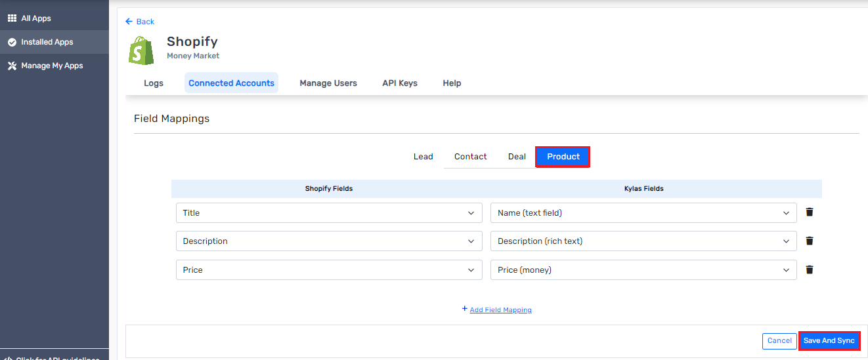
Task: Remove the Price mapping via trash icon
Action: (810, 270)
